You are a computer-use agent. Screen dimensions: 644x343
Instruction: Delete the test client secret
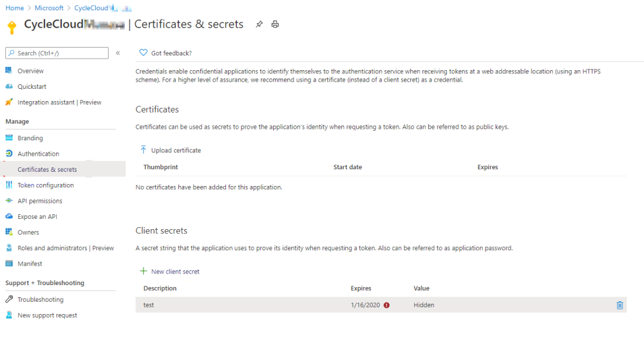pyautogui.click(x=620, y=305)
